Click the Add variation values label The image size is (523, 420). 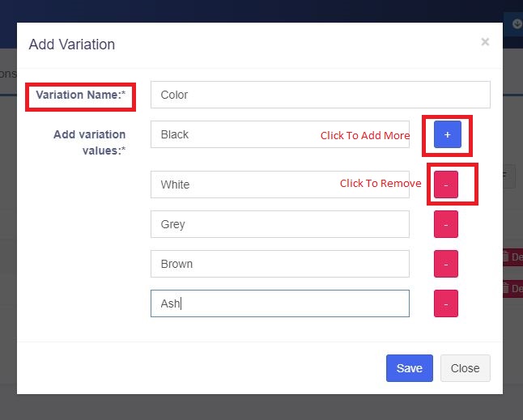click(x=89, y=142)
